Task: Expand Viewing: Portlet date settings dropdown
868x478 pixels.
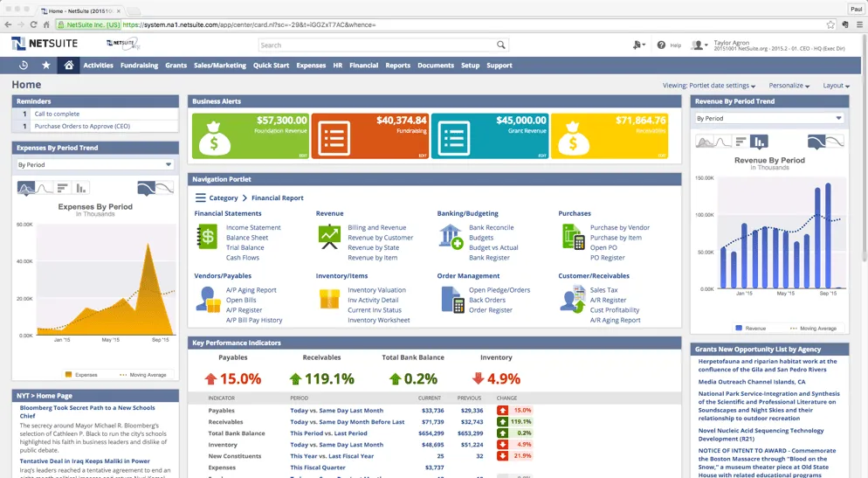Action: point(708,86)
